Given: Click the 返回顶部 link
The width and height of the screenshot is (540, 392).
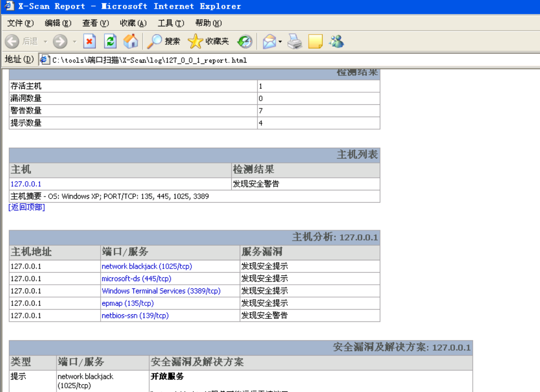Looking at the screenshot, I should tap(26, 207).
